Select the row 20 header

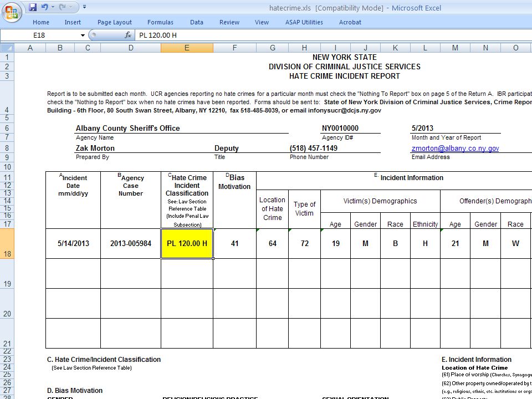[7, 303]
